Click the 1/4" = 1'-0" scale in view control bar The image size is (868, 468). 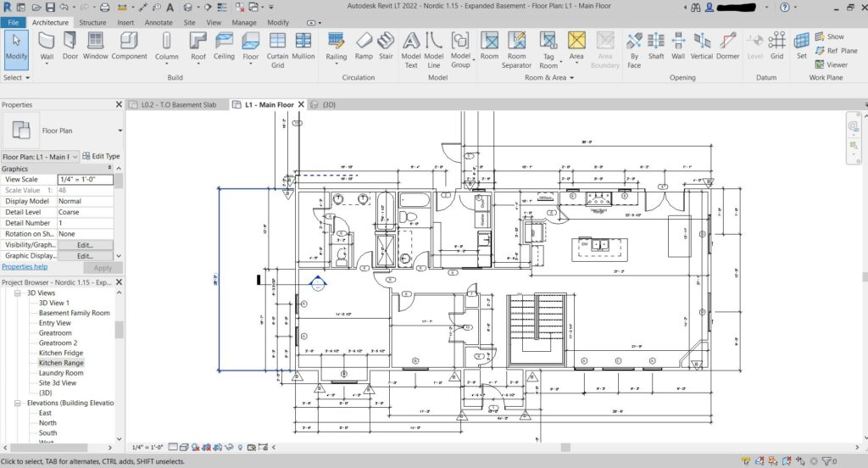point(147,447)
